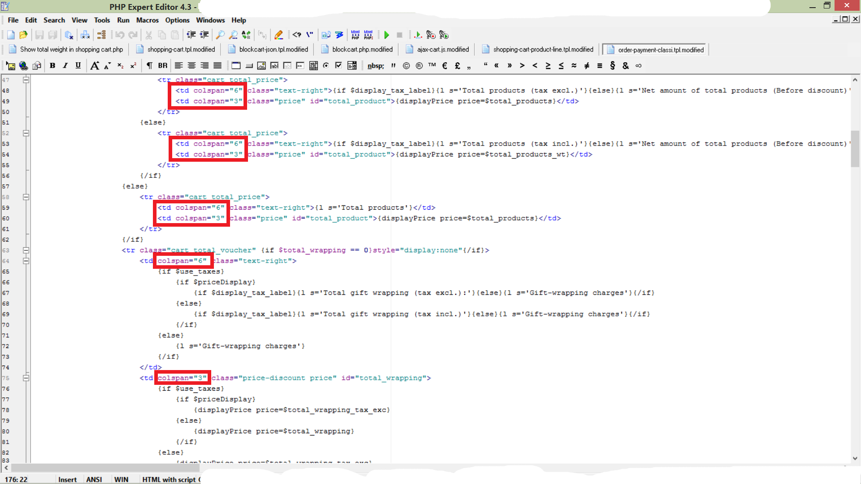This screenshot has width=861, height=504.
Task: Click the Superscript icon
Action: point(133,65)
